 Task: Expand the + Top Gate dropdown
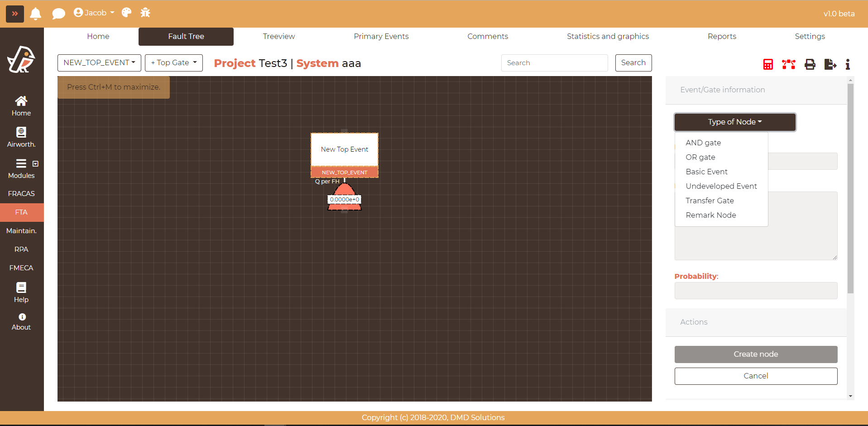173,63
